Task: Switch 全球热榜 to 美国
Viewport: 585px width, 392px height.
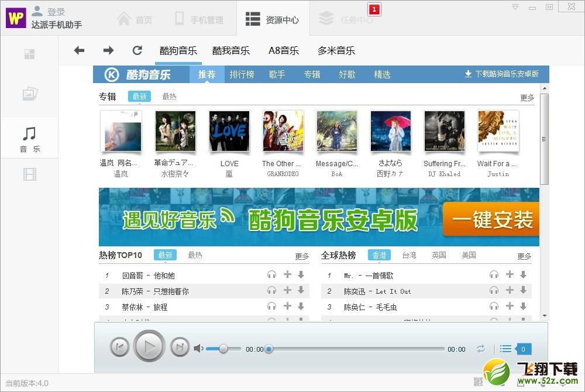Action: click(469, 255)
